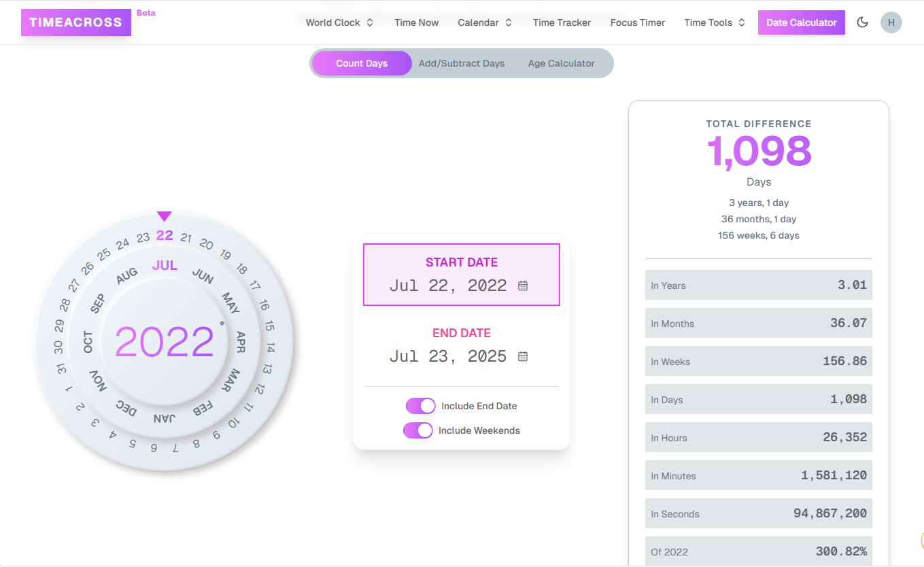Click the Date Calculator button
The image size is (924, 567).
(802, 22)
